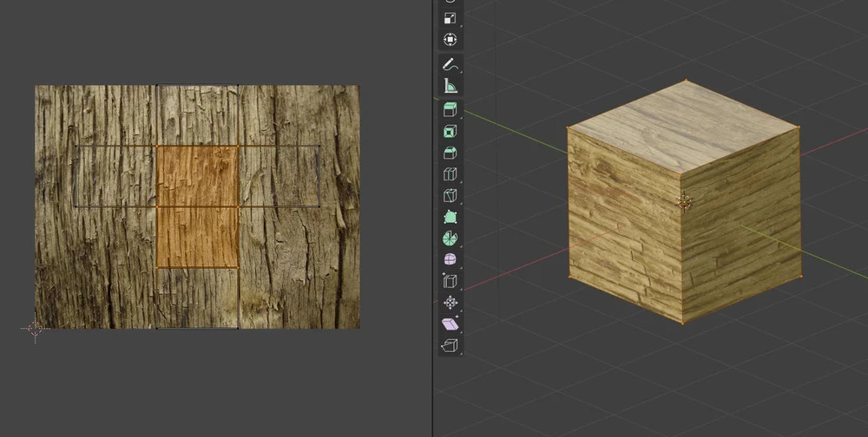Select the Loop Cut tool
The width and height of the screenshot is (868, 437).
pyautogui.click(x=450, y=175)
